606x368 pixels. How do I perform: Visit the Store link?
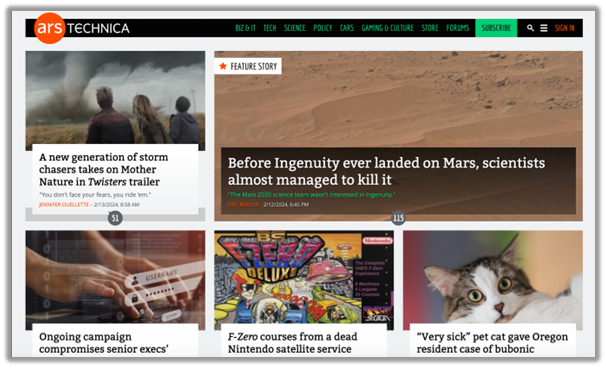(430, 28)
